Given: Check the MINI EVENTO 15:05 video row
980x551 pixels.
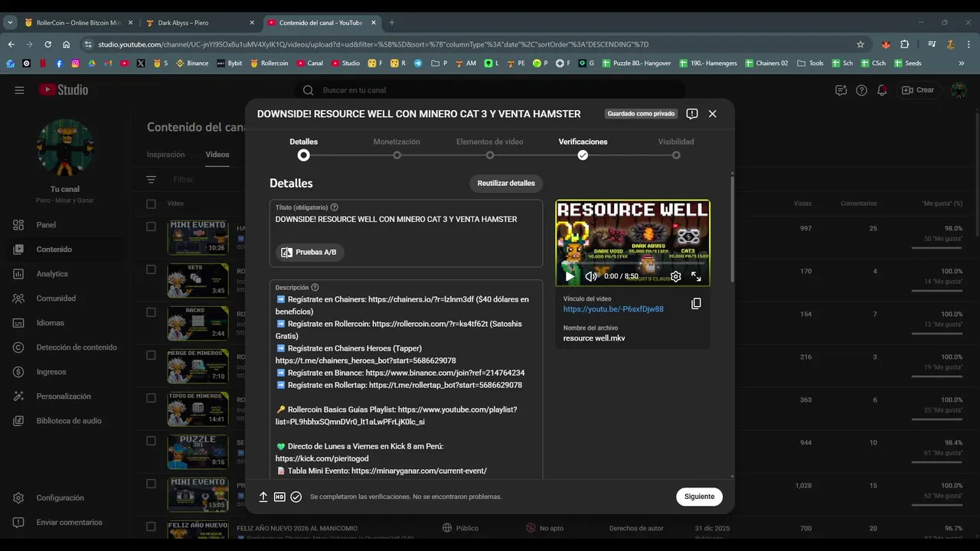Looking at the screenshot, I should tap(151, 484).
